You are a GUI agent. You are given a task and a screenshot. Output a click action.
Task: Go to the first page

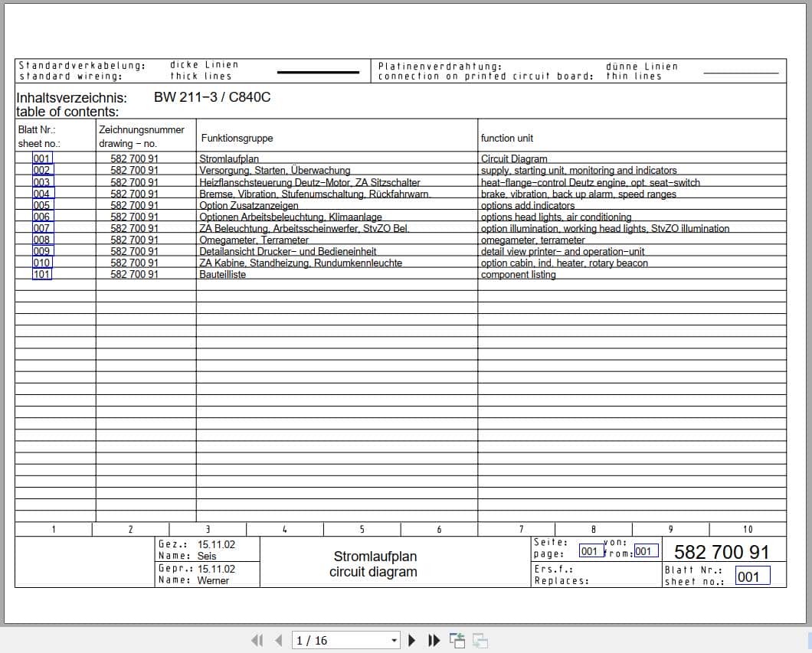[x=257, y=641]
